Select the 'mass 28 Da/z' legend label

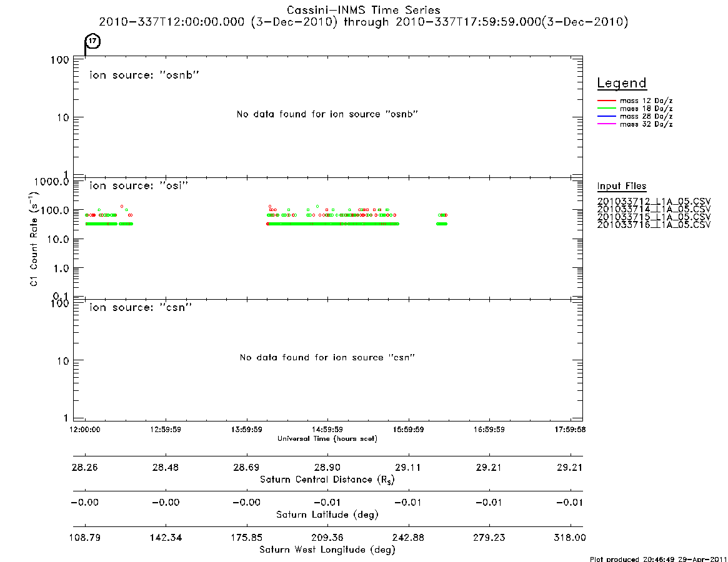[646, 117]
